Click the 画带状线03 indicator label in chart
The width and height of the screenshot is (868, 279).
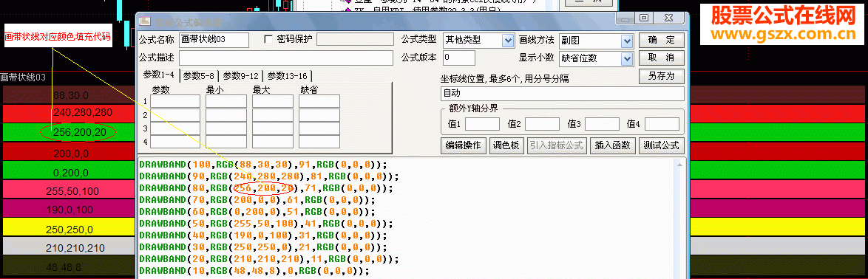(x=23, y=77)
